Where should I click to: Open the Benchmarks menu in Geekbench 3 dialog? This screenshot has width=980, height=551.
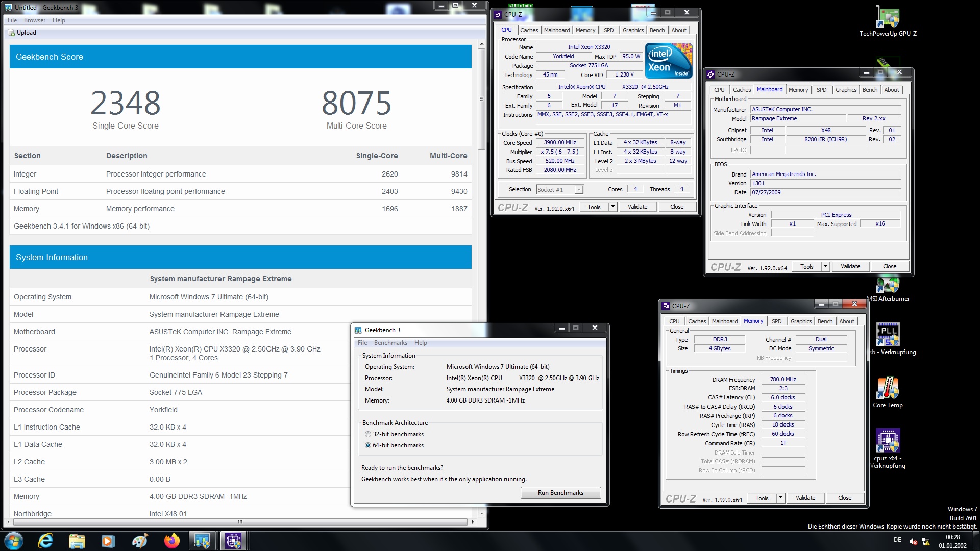pos(390,343)
